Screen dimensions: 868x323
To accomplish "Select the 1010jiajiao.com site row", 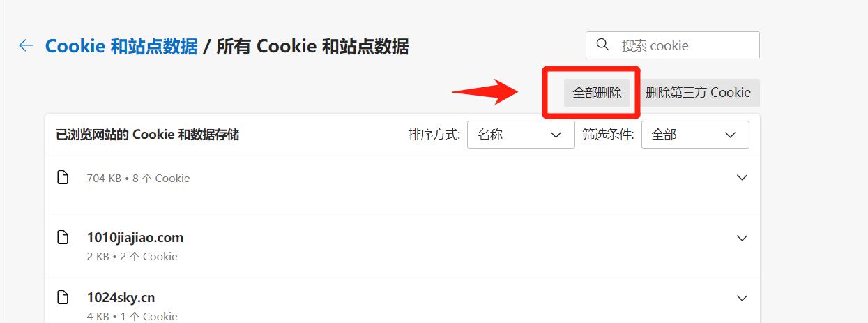I will point(402,246).
